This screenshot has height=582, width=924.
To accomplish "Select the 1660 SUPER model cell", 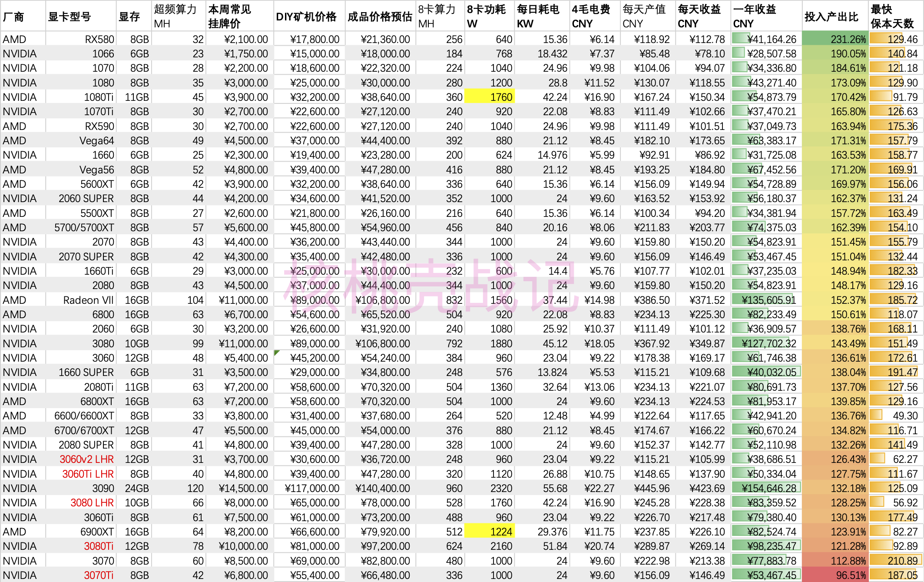I will point(81,372).
